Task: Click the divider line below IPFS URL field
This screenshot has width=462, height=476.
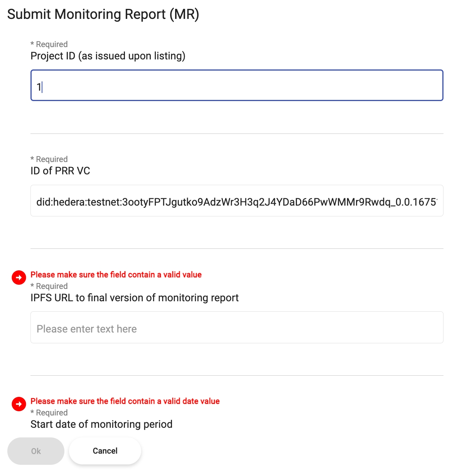Action: [x=237, y=375]
